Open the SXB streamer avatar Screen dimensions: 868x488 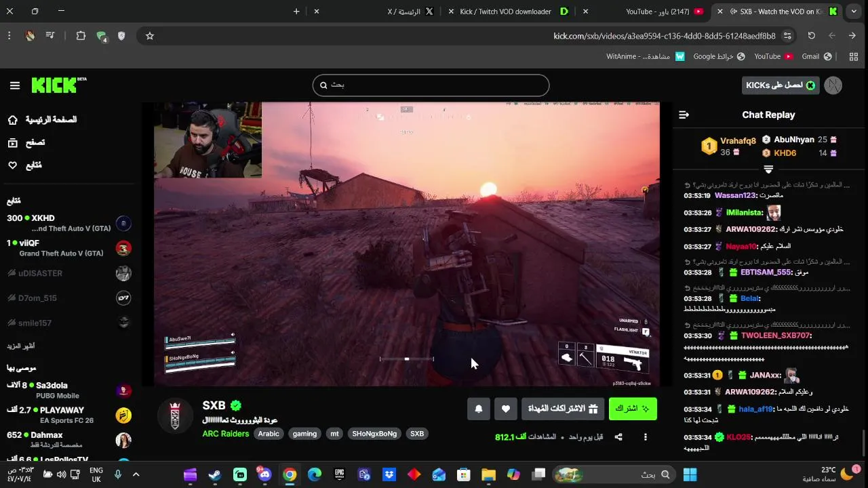click(175, 415)
